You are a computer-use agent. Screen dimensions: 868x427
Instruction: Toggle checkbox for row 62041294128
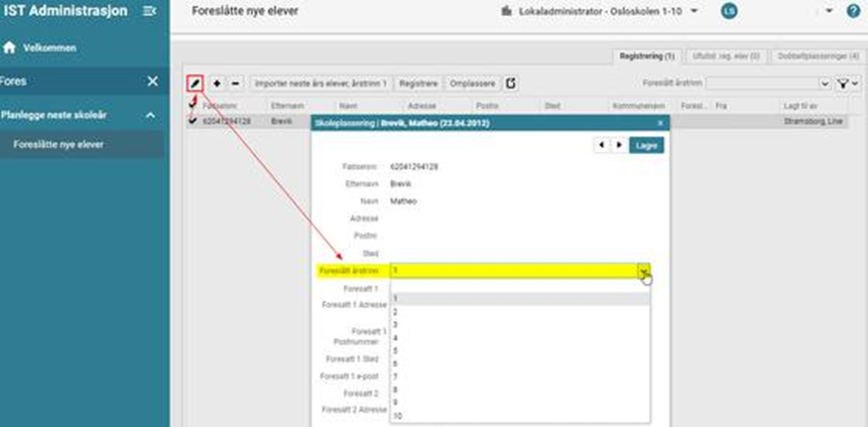point(193,120)
